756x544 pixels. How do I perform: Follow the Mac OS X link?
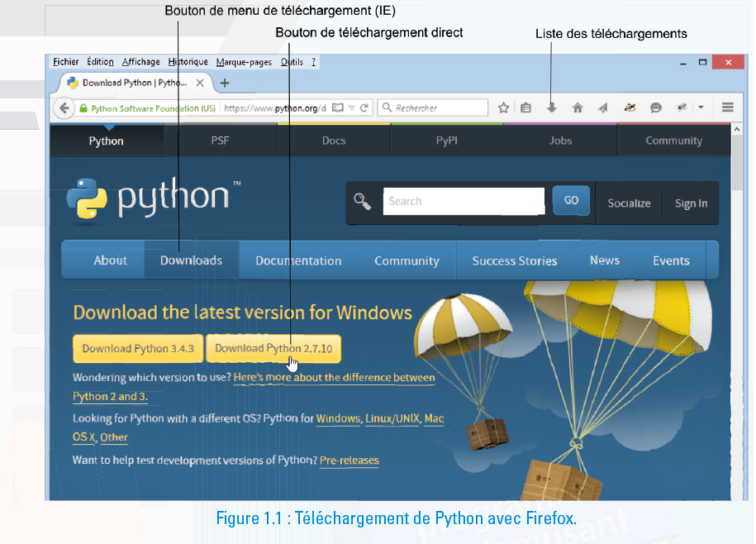click(434, 418)
